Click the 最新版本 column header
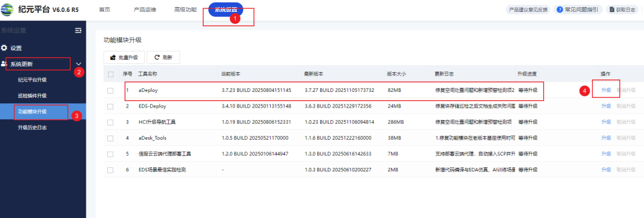Image resolution: width=644 pixels, height=218 pixels. [x=314, y=75]
